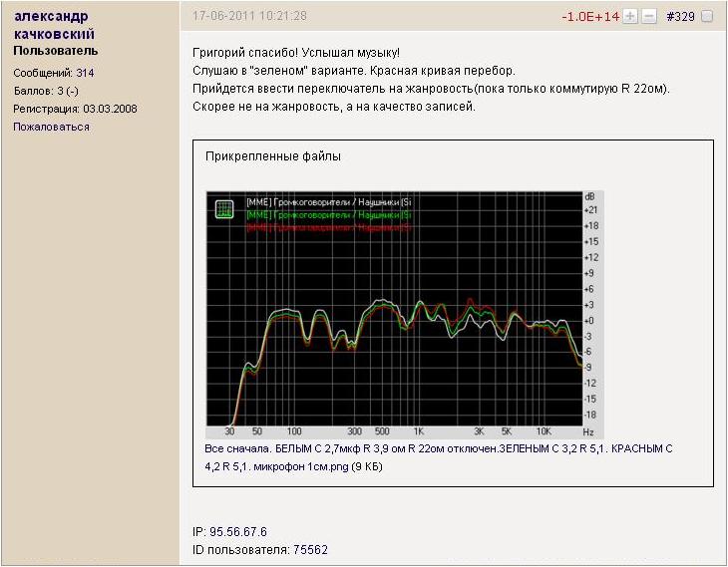Open the profile of александр качковский
This screenshot has height=567, width=728.
55,25
